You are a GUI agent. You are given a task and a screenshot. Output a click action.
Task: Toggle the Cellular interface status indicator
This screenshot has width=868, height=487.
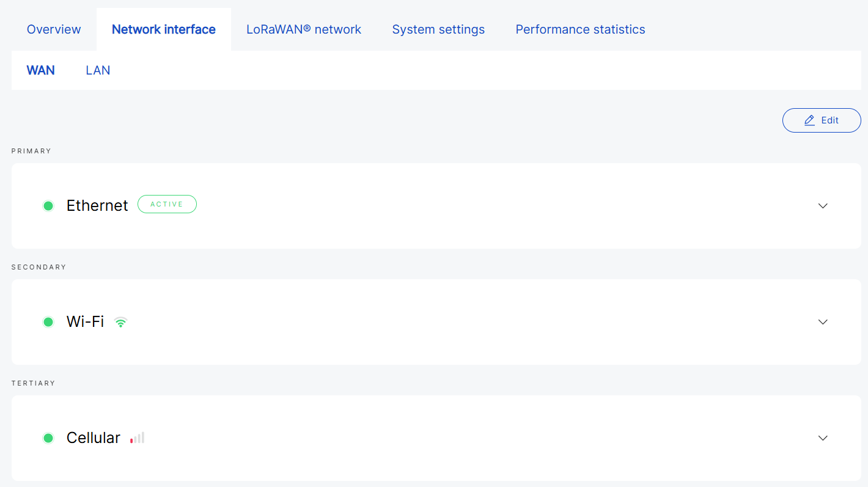pos(48,438)
